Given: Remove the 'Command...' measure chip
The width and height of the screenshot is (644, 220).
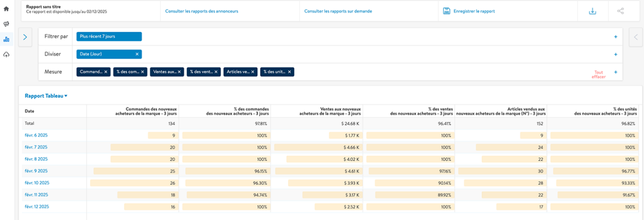Looking at the screenshot, I should pyautogui.click(x=106, y=72).
